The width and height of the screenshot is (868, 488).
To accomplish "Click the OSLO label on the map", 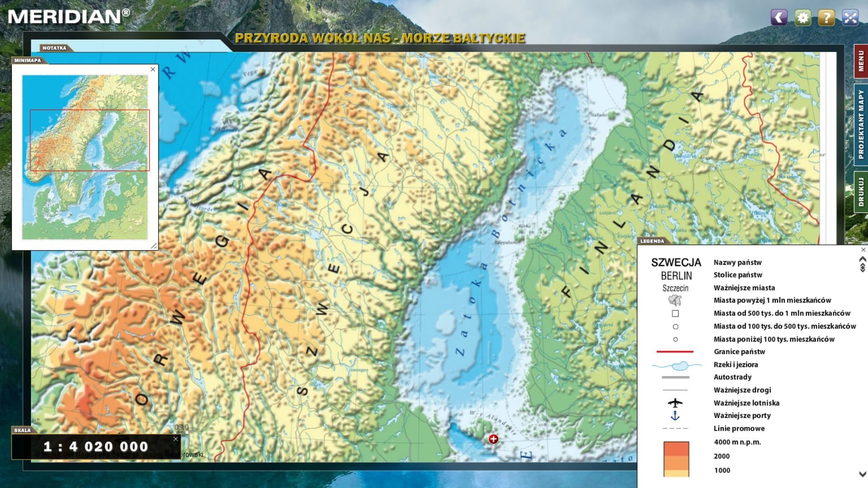I will 182,427.
